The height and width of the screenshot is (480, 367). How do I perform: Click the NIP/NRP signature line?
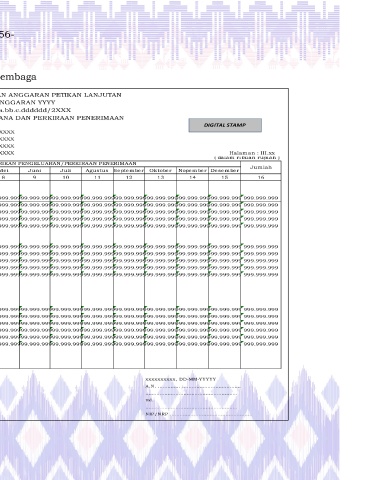pos(192,414)
